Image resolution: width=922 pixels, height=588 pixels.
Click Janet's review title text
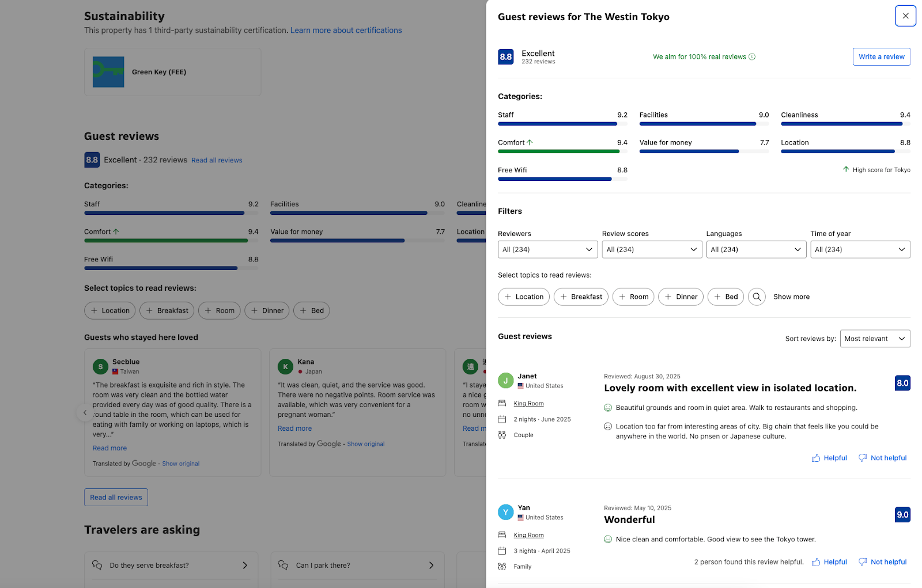pyautogui.click(x=730, y=388)
